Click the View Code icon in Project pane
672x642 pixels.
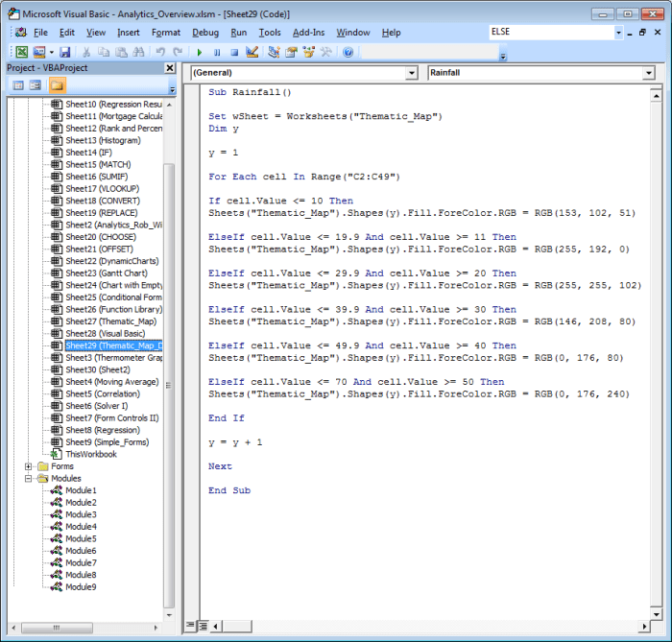(18, 85)
